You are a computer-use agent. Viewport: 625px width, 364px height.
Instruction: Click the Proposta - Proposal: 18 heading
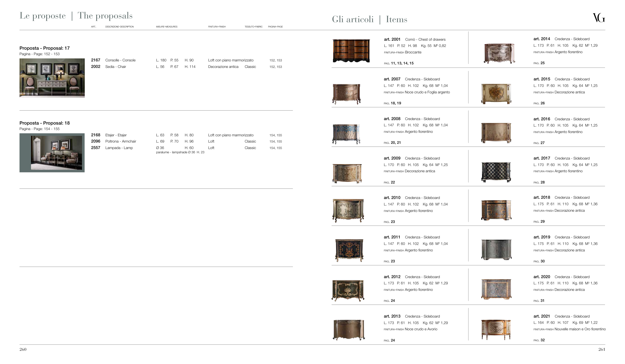[x=44, y=123]
